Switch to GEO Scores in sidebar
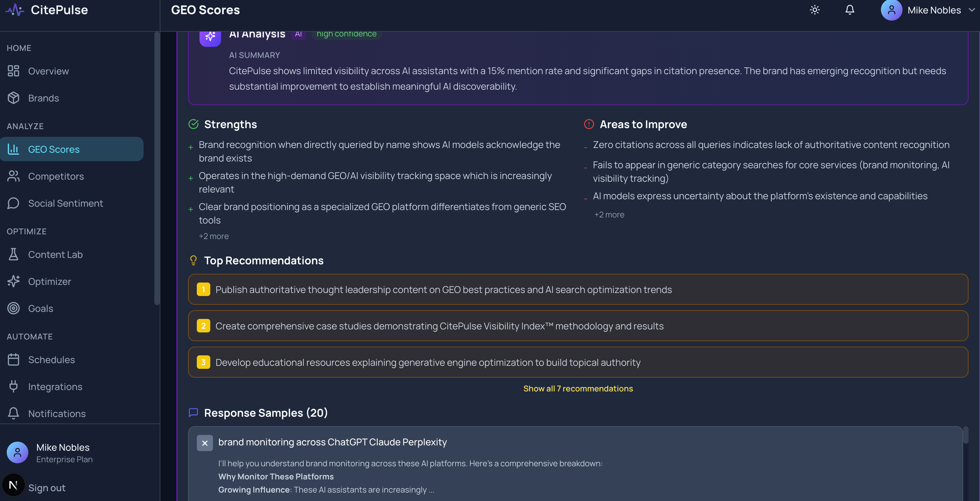 54,149
